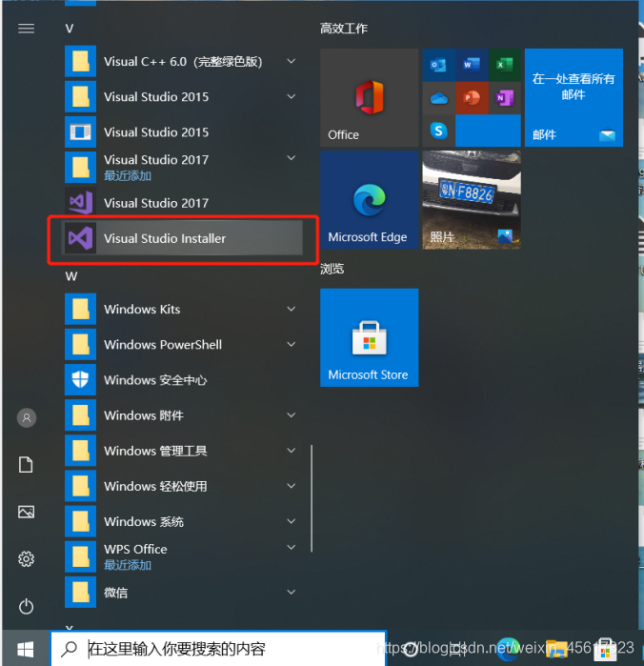Click the Windows PowerShell folder icon
The width and height of the screenshot is (644, 666).
coord(80,344)
